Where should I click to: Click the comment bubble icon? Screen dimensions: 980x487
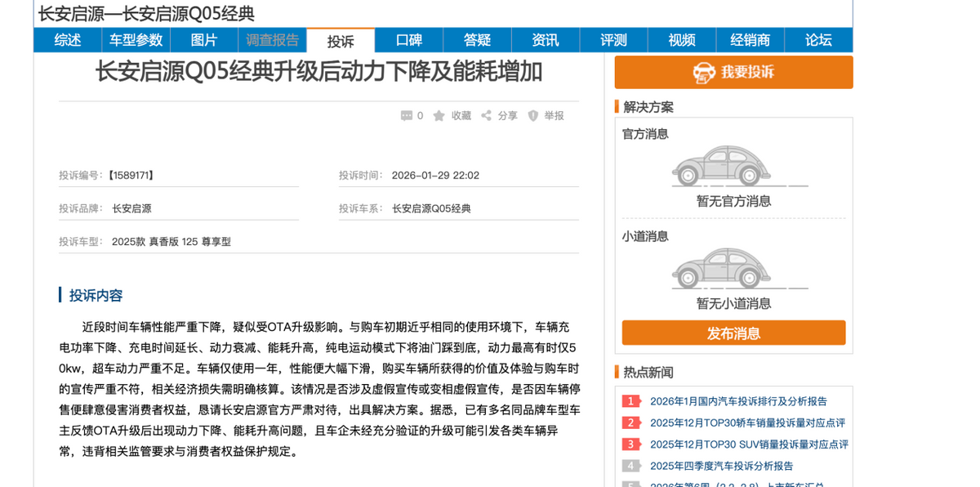pyautogui.click(x=407, y=116)
